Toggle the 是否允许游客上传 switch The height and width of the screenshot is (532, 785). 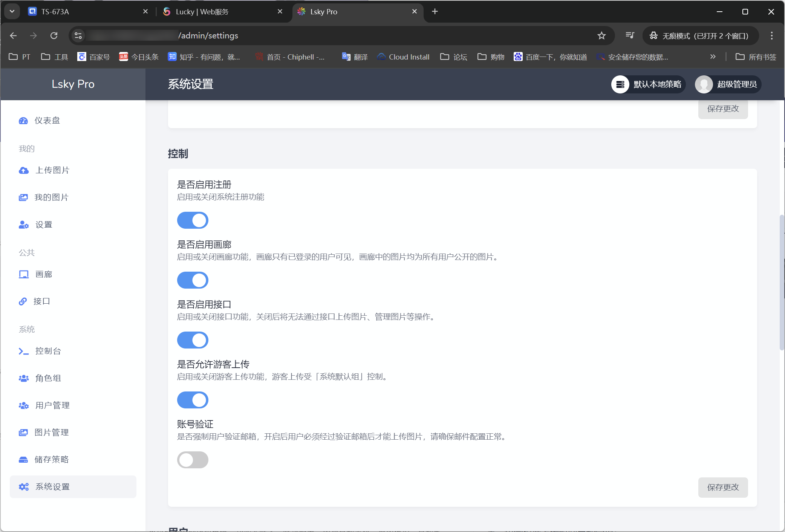pyautogui.click(x=193, y=400)
